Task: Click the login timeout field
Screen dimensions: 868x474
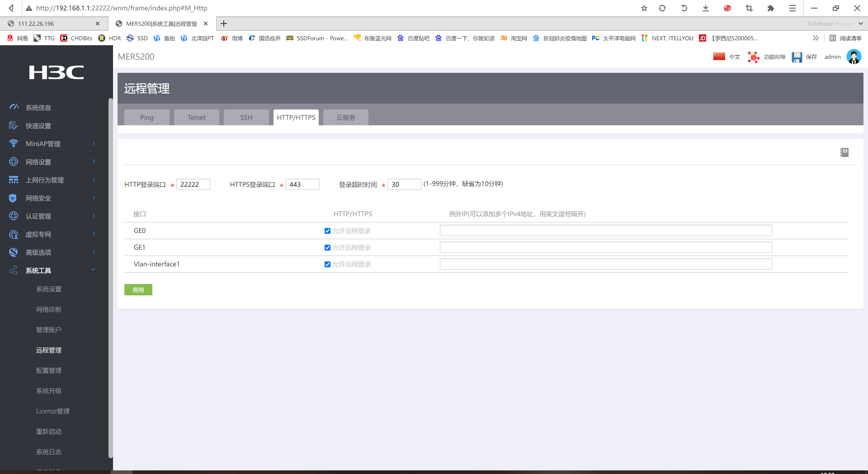Action: tap(404, 185)
